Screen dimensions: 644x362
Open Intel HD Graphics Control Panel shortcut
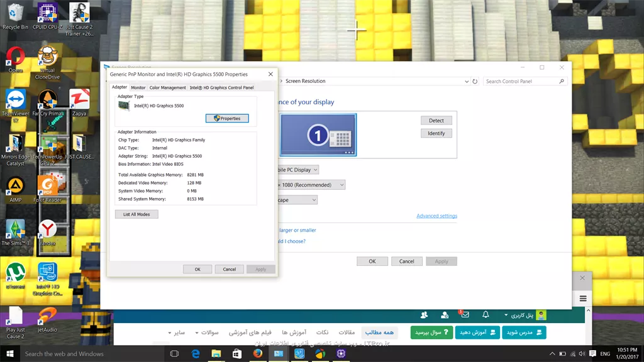pos(47,279)
